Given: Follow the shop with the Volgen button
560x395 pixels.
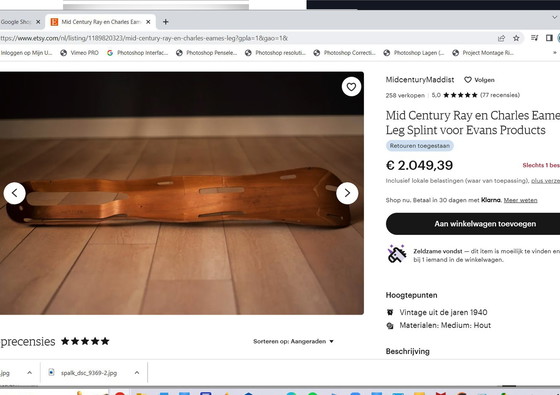Looking at the screenshot, I should tap(479, 80).
